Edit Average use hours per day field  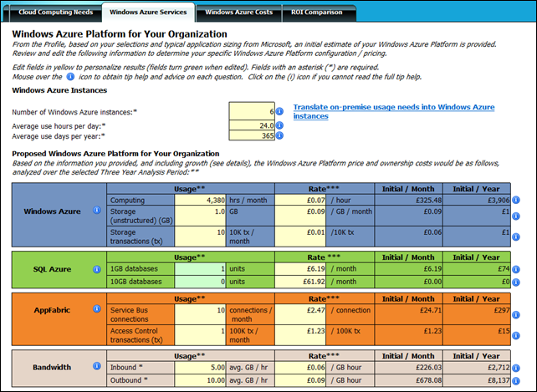click(x=252, y=125)
